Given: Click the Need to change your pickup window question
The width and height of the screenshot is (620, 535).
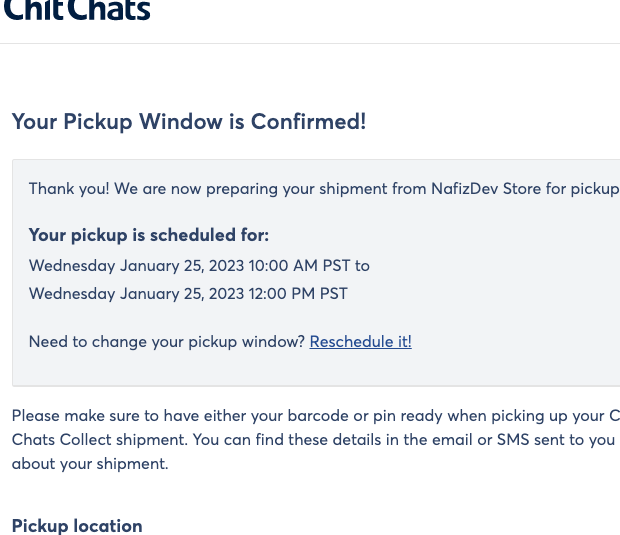Looking at the screenshot, I should click(x=166, y=342).
